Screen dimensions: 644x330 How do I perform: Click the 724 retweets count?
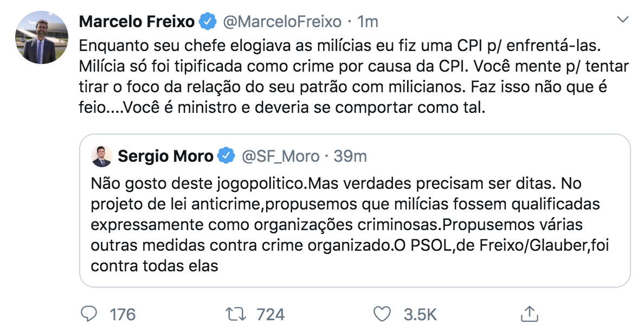pos(269,314)
